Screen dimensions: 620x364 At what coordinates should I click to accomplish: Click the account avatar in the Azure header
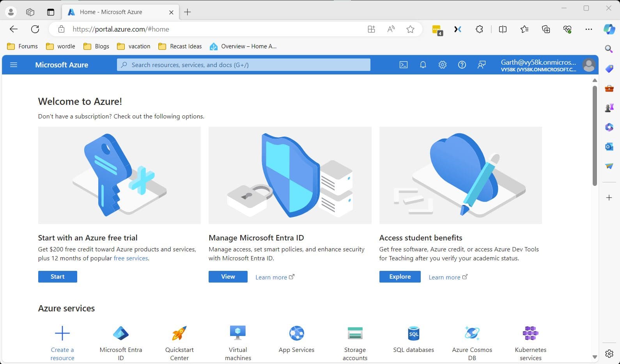[589, 65]
